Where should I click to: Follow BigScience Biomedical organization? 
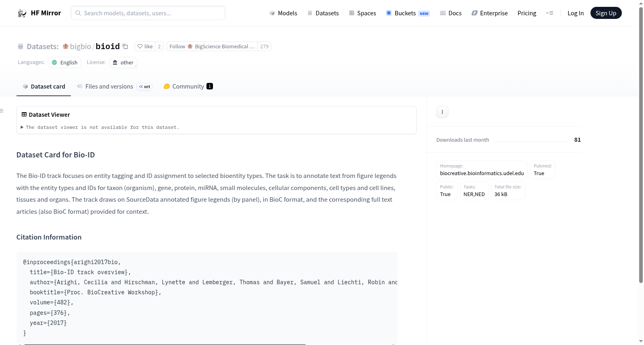212,46
